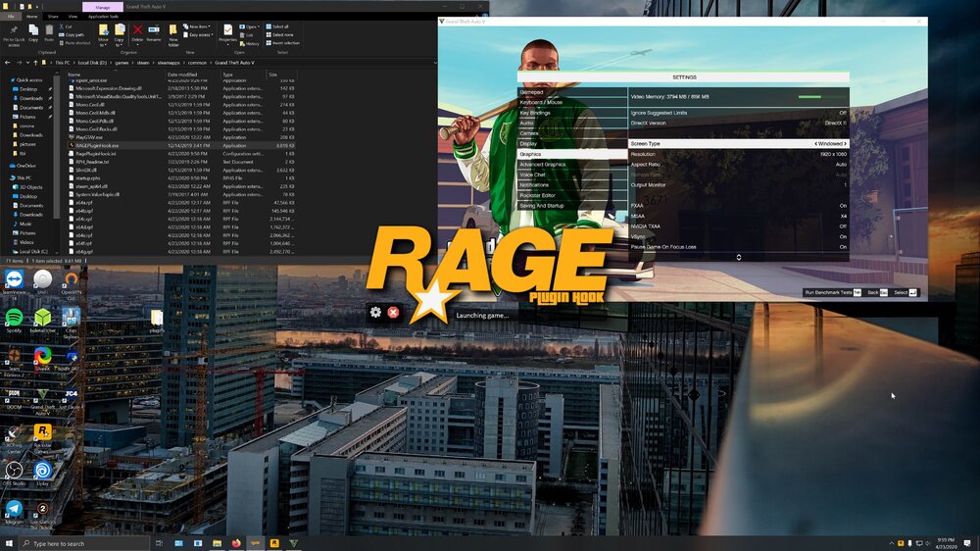Open balenaEtcher desktop shortcut
Screen dimensions: 980x551
click(x=42, y=321)
